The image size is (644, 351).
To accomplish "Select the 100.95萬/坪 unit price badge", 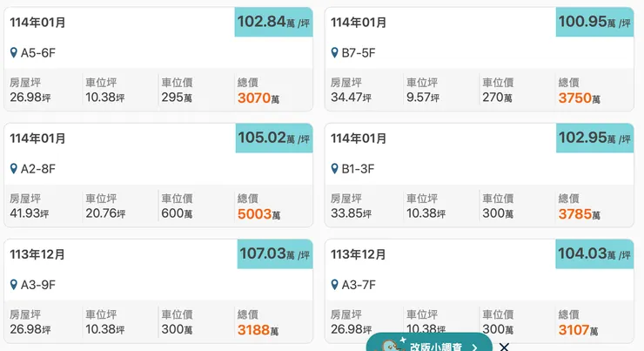I will click(594, 22).
